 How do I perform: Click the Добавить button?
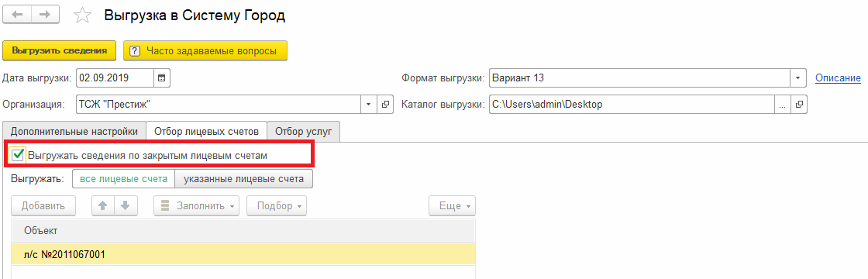tap(43, 206)
